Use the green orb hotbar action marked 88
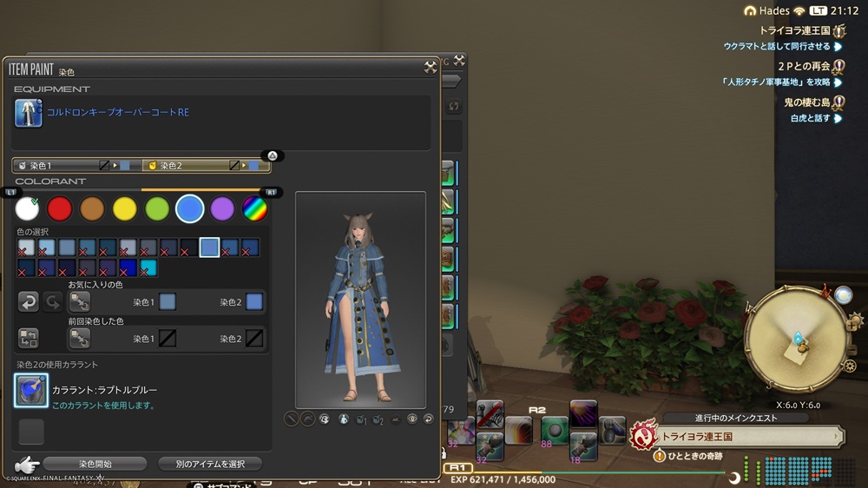Image resolution: width=868 pixels, height=488 pixels. click(555, 431)
